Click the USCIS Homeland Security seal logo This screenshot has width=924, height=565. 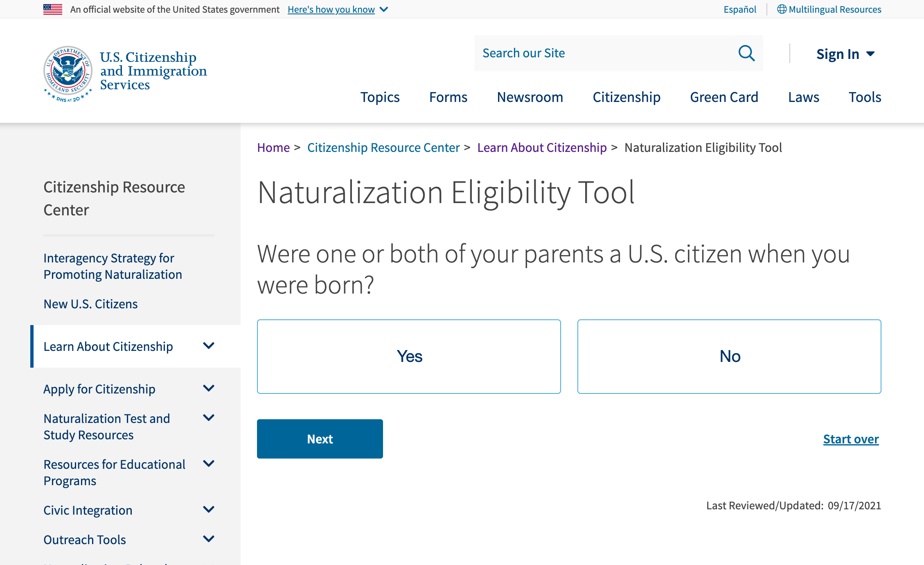[68, 73]
